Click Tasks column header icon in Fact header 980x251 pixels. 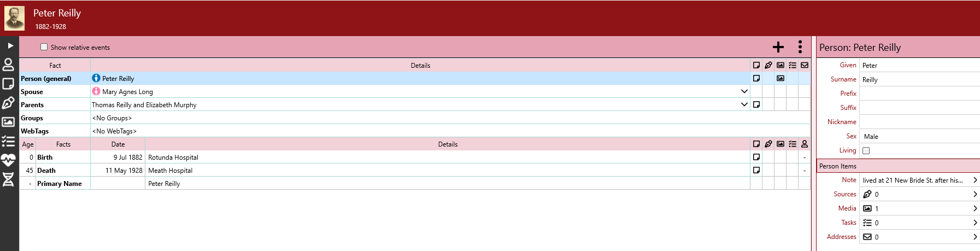(x=793, y=65)
